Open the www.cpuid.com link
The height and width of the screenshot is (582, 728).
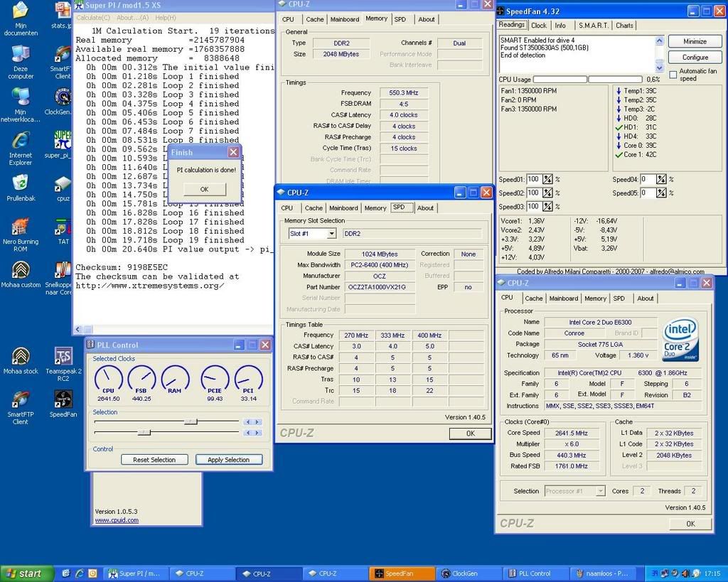pos(117,520)
